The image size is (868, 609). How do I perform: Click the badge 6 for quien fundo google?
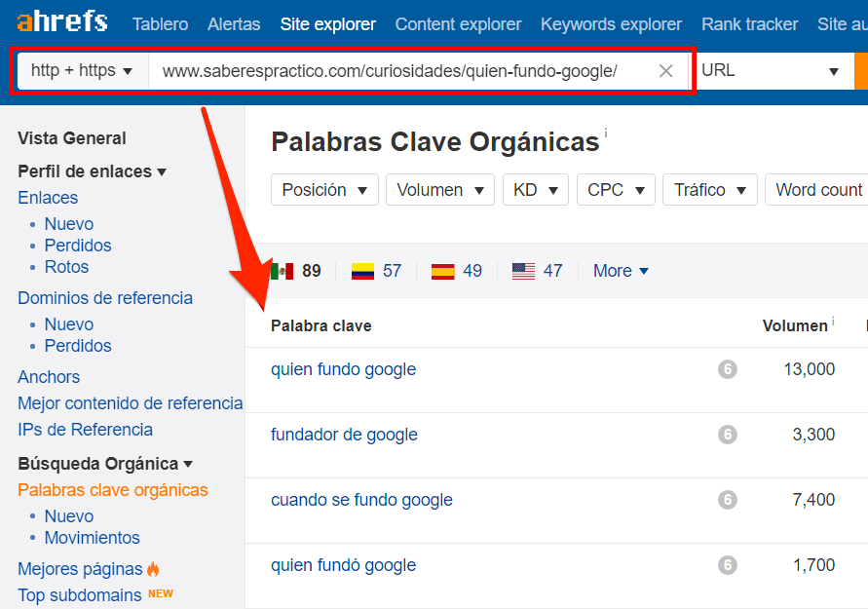[728, 369]
